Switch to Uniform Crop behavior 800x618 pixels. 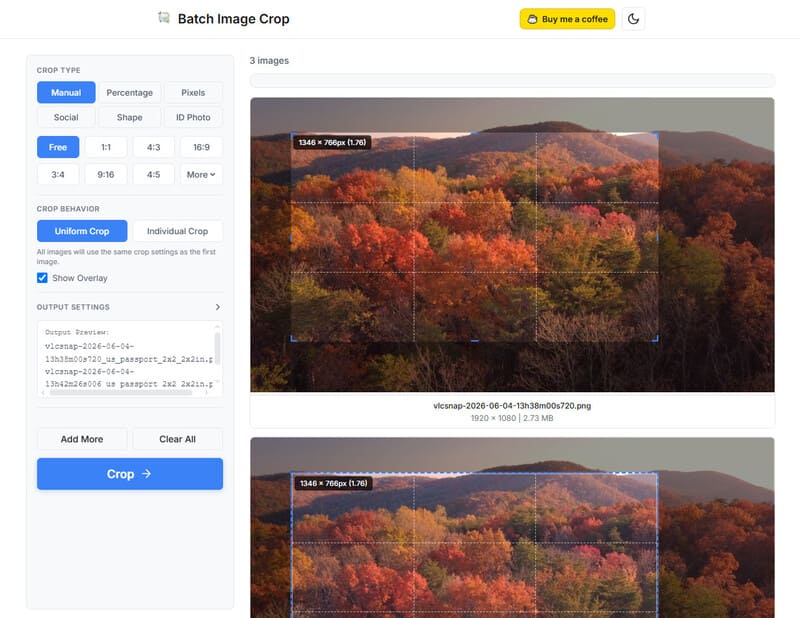click(82, 231)
